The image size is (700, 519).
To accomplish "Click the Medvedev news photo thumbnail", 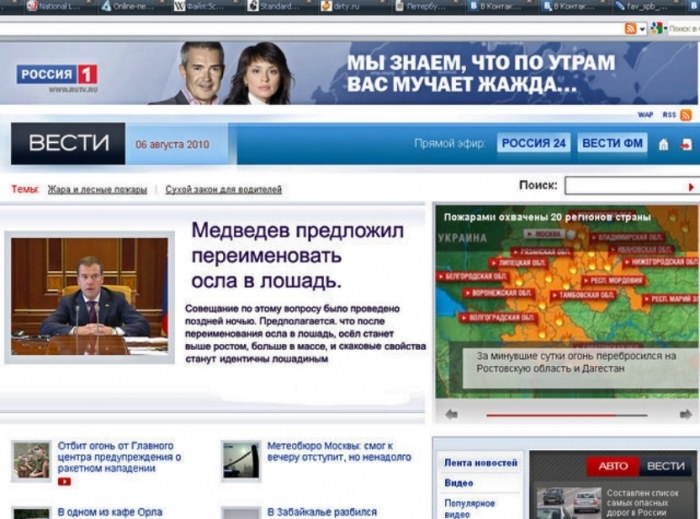I will point(89,297).
